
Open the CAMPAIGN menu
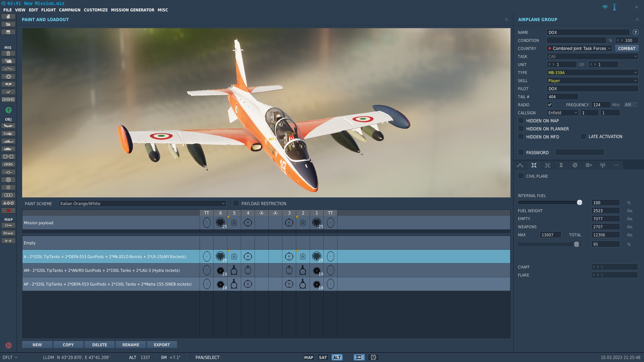click(70, 10)
